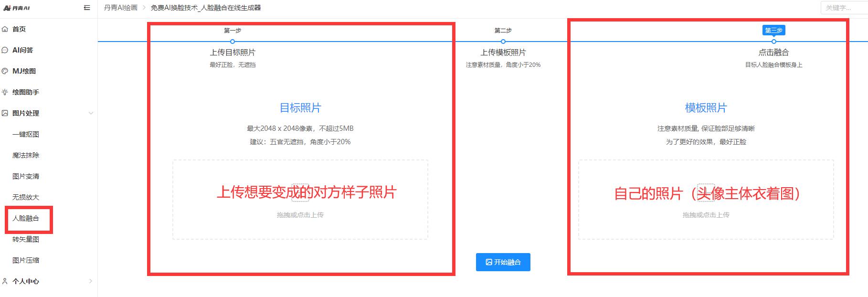Click the chat bubble icon beside AI问答
This screenshot has width=868, height=297.
[x=5, y=50]
